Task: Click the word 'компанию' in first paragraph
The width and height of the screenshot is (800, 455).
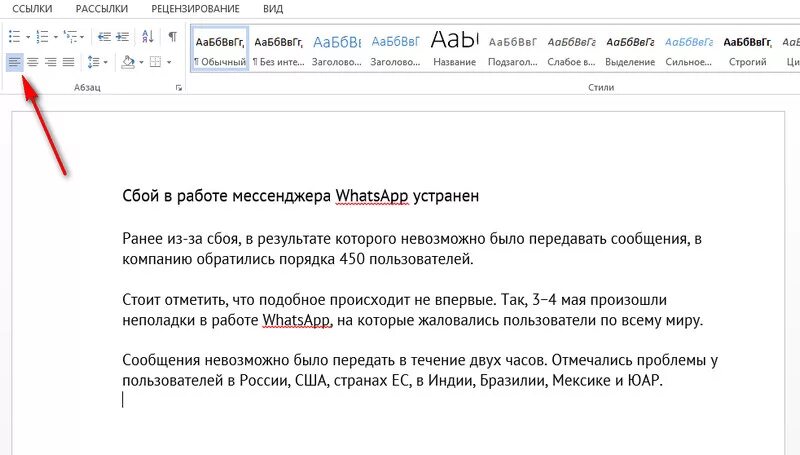Action: pos(157,259)
